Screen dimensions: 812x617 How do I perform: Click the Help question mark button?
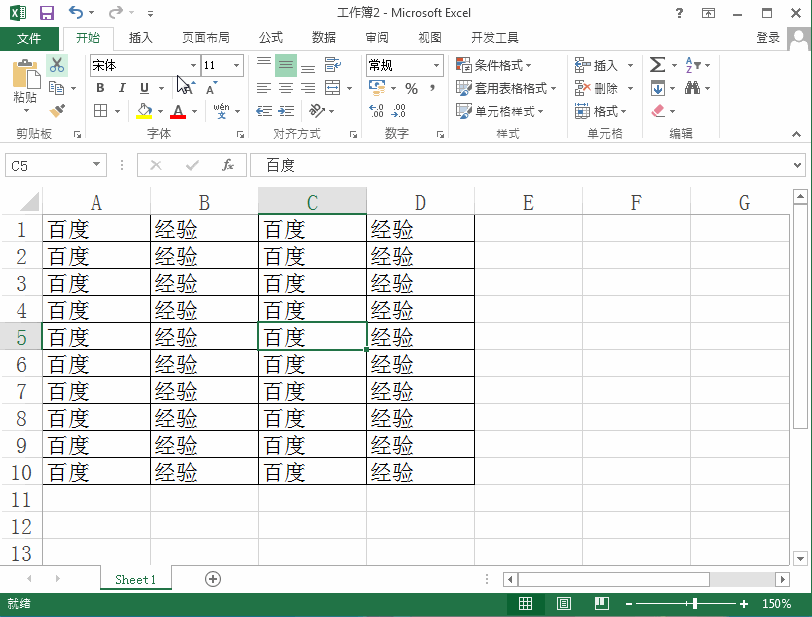pos(679,13)
